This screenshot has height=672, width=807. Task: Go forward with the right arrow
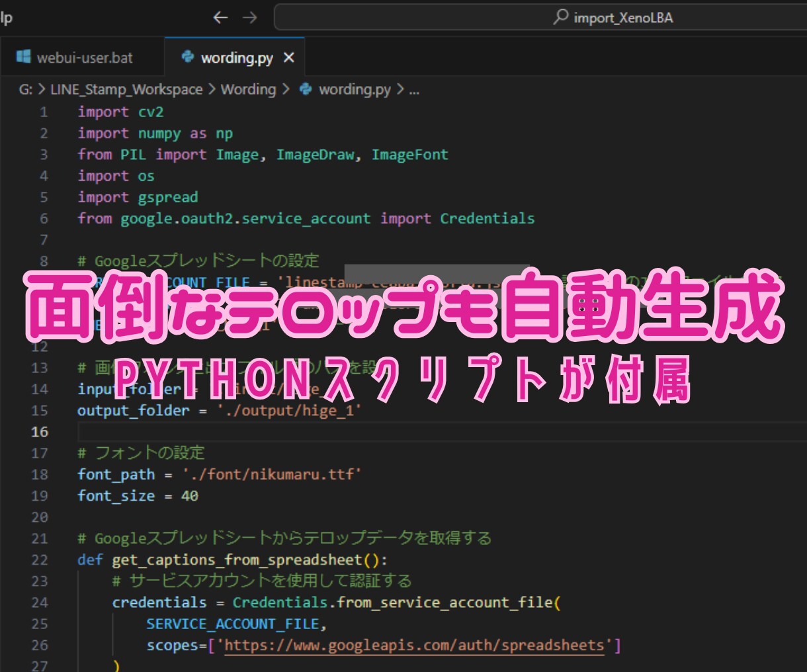[x=249, y=18]
